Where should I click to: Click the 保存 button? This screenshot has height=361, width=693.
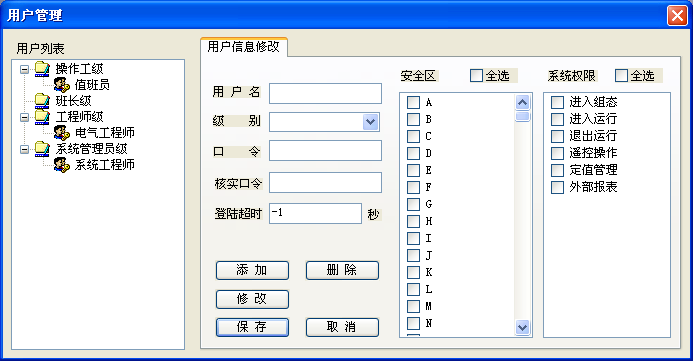(x=252, y=327)
